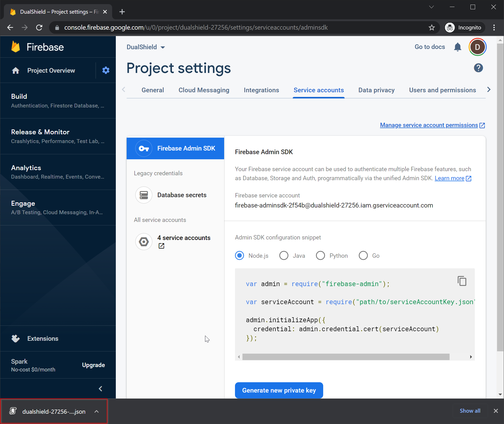Viewport: 504px width, 424px height.
Task: Select the Java radio button
Action: click(284, 256)
